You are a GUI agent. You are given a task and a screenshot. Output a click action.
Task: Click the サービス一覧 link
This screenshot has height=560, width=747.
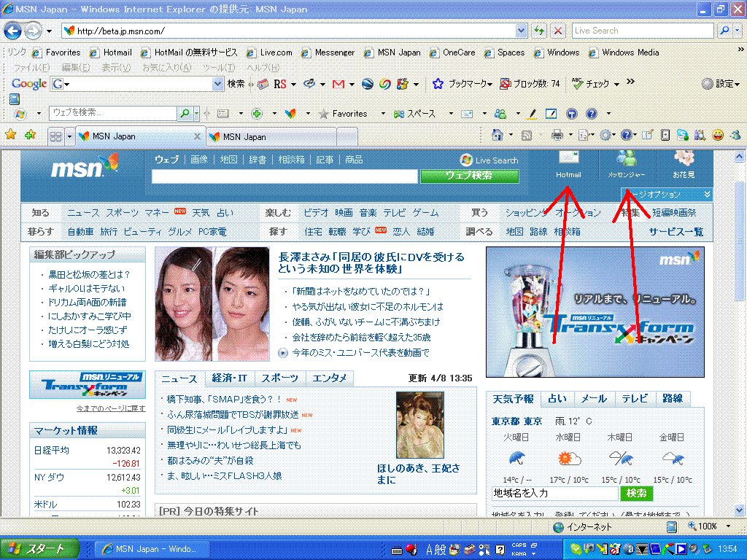click(x=676, y=232)
